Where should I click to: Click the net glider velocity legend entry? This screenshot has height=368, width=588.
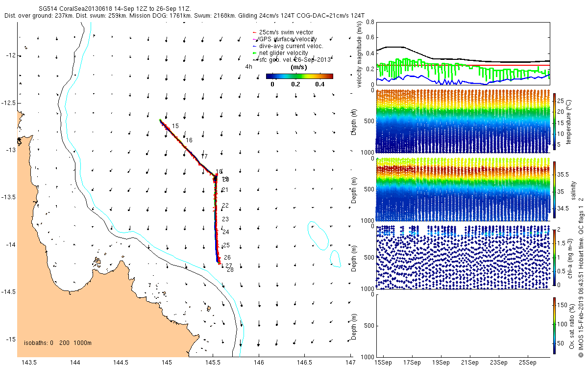[280, 53]
